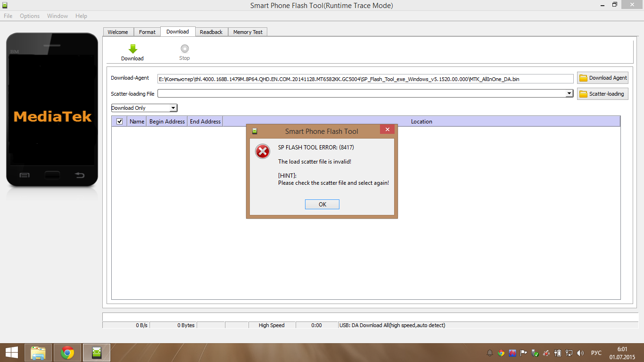Switch to the Welcome tab

(x=118, y=32)
